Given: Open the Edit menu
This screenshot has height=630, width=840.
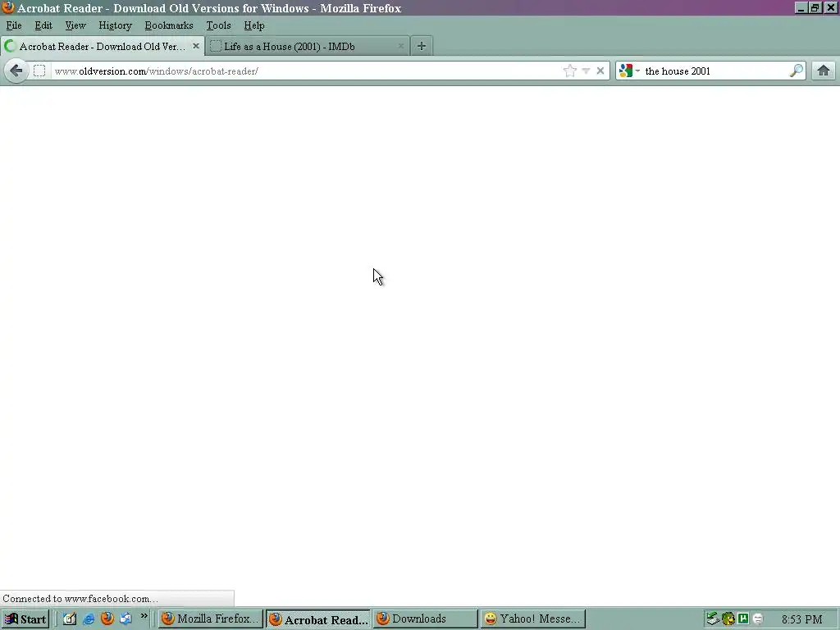Looking at the screenshot, I should pyautogui.click(x=43, y=25).
